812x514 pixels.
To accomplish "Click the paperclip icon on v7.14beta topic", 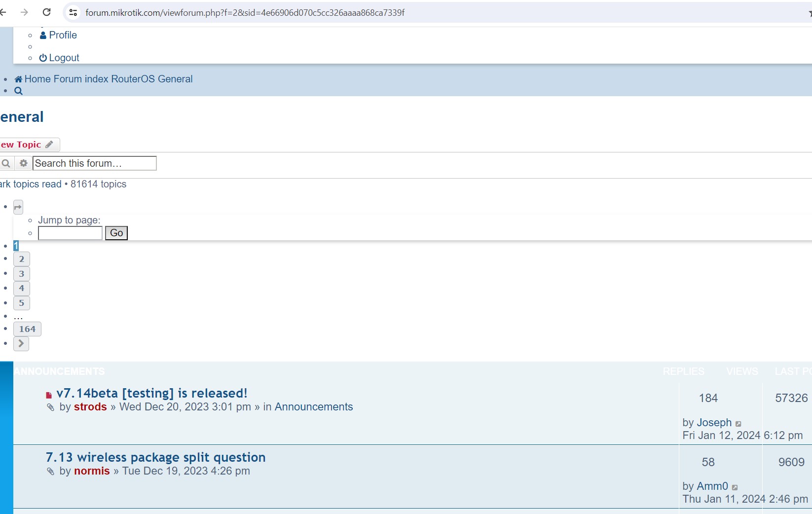I will click(x=50, y=408).
